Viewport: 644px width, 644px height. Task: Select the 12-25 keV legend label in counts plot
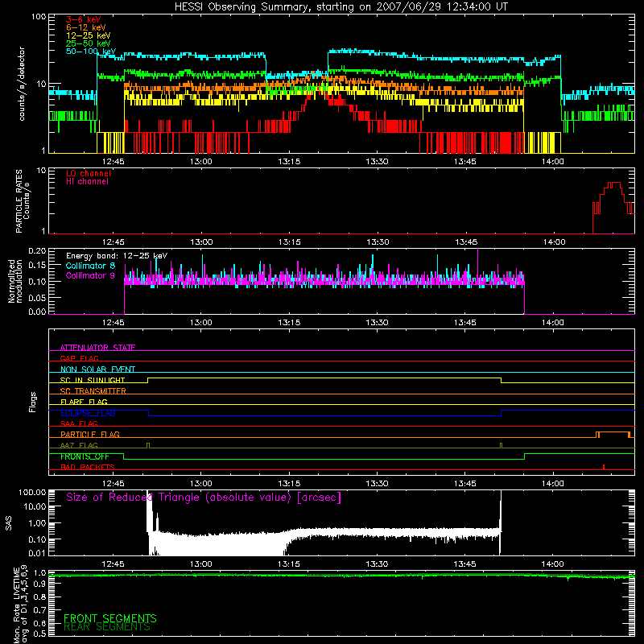point(88,35)
